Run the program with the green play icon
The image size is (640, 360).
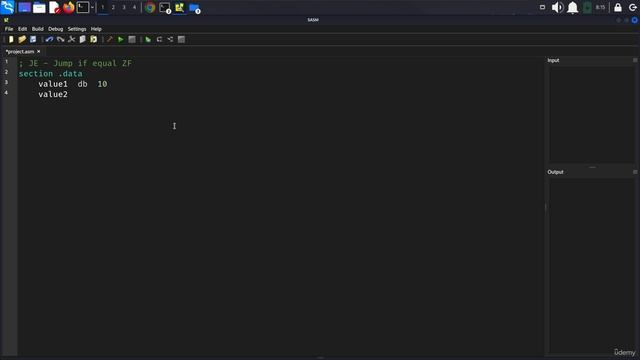pos(120,39)
